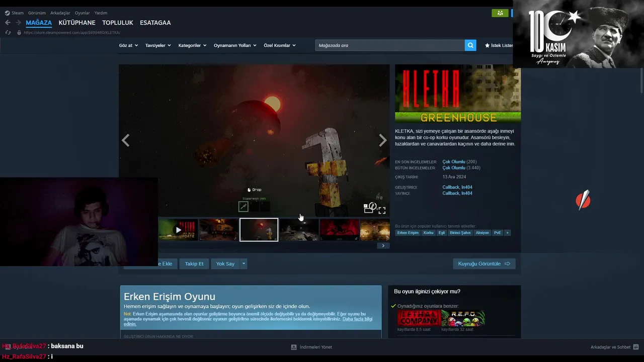Image resolution: width=644 pixels, height=362 pixels.
Task: Expand the Özel Kısımlar dropdown
Action: coord(280,45)
